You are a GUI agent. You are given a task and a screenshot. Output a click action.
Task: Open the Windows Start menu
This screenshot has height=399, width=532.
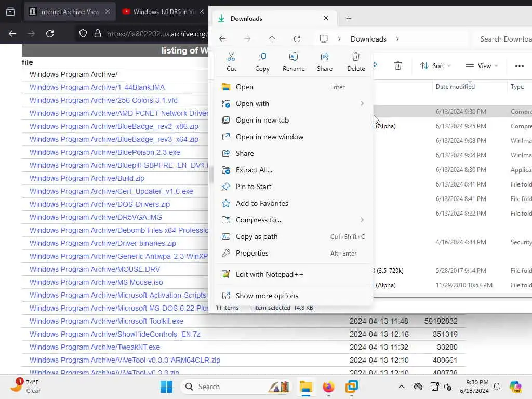pos(166,387)
